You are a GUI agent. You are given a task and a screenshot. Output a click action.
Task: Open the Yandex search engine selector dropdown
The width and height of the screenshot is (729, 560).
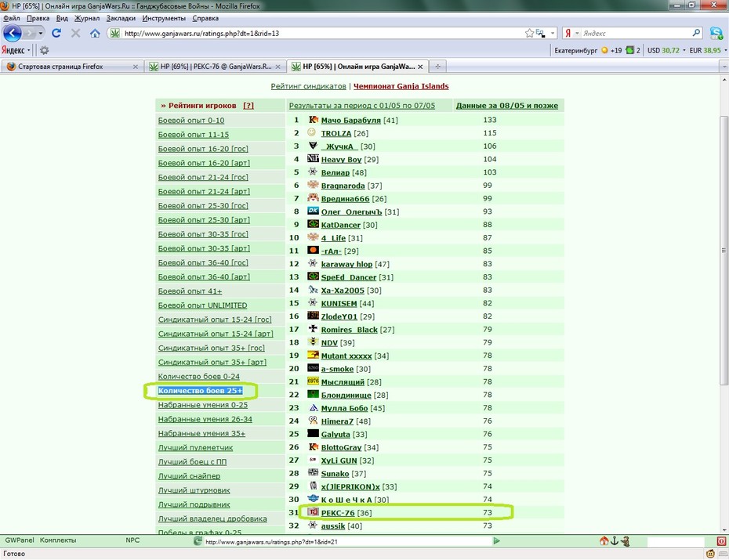[x=577, y=33]
